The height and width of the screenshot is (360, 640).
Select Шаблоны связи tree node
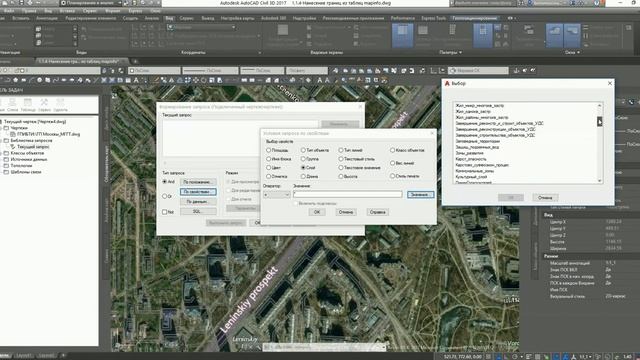point(26,172)
